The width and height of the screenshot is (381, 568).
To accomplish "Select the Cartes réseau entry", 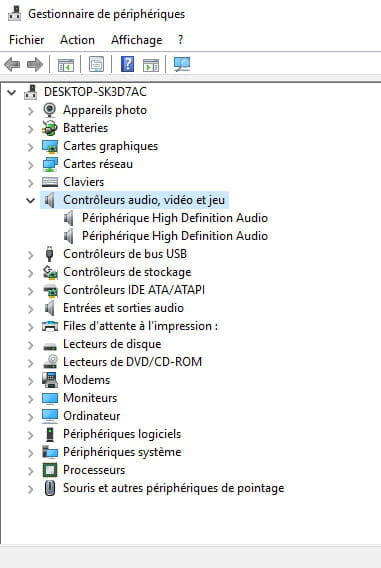I will pyautogui.click(x=98, y=164).
